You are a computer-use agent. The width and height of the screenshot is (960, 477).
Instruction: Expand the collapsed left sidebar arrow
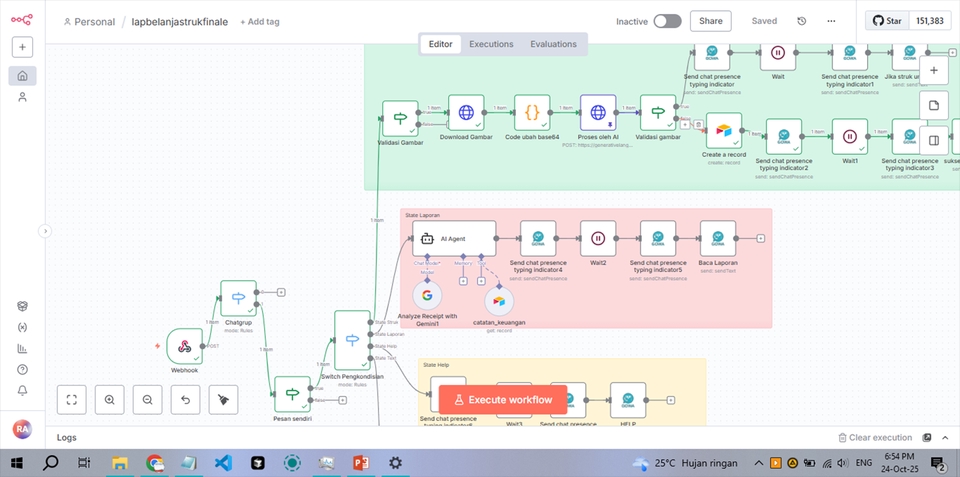point(44,231)
